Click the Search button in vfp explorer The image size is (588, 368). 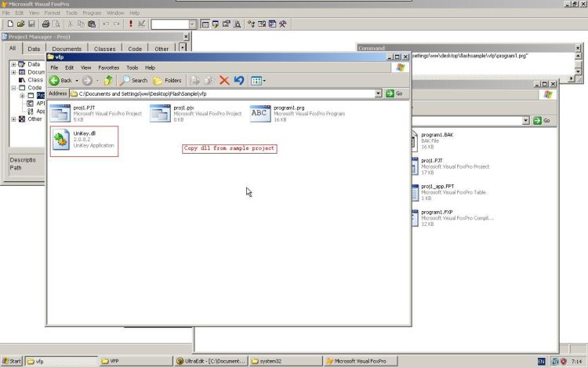(x=134, y=80)
